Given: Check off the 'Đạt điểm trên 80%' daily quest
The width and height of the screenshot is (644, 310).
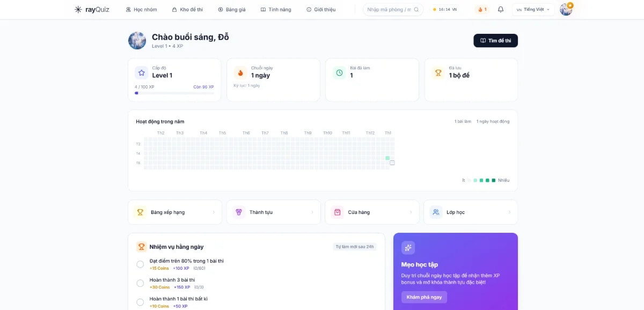Looking at the screenshot, I should coord(140,264).
